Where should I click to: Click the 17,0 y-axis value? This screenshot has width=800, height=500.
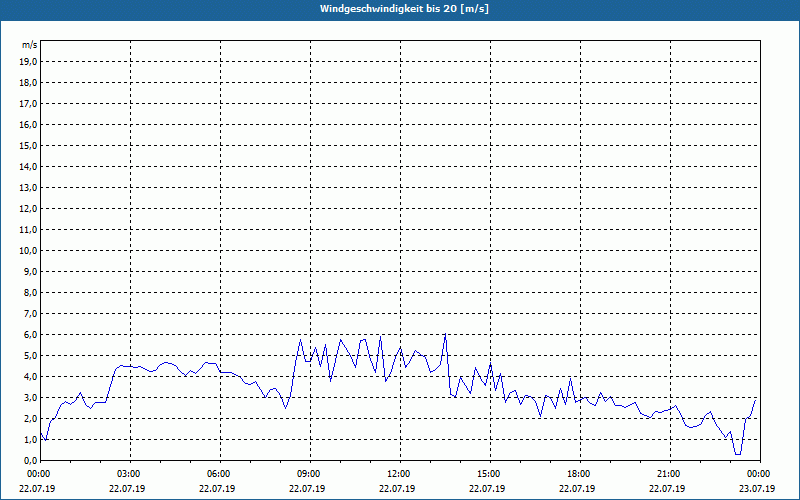[28, 104]
